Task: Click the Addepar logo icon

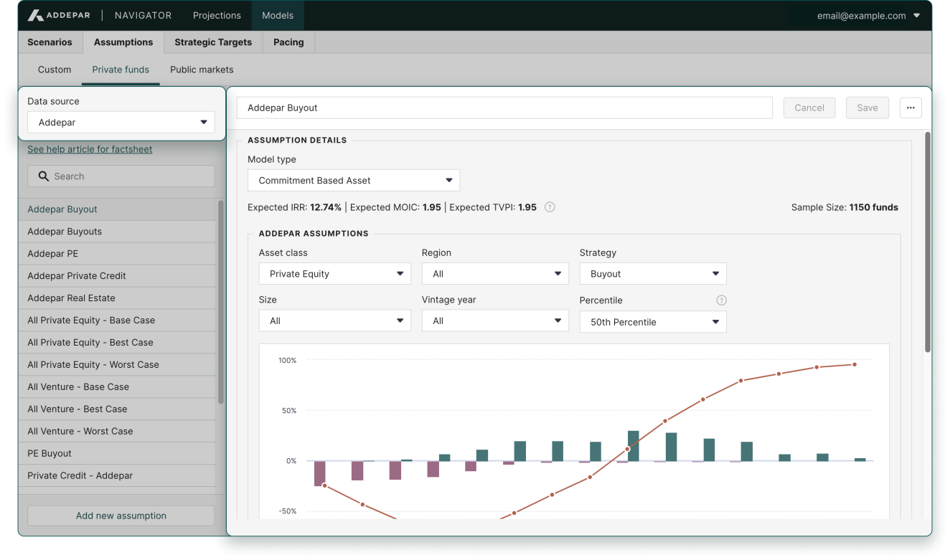Action: 35,15
